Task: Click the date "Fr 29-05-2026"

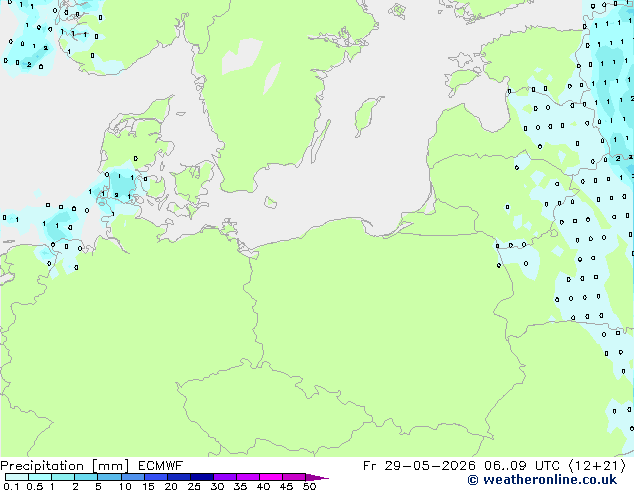Action: tap(419, 466)
